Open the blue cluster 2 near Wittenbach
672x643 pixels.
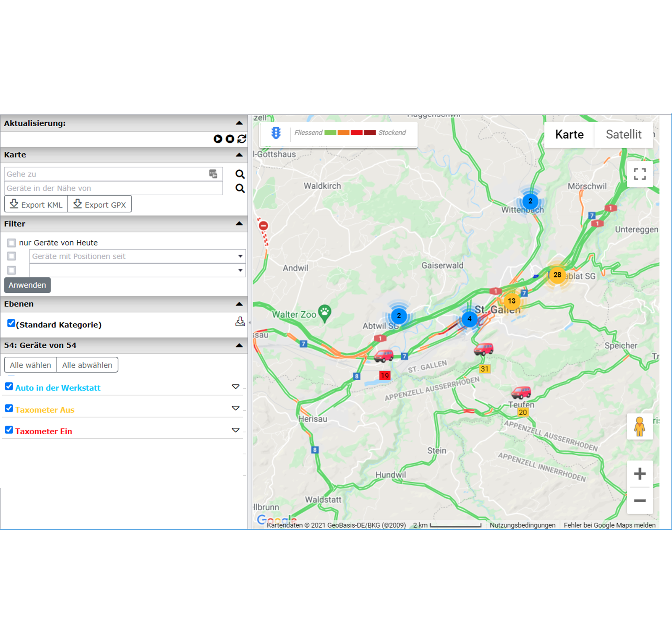click(530, 201)
